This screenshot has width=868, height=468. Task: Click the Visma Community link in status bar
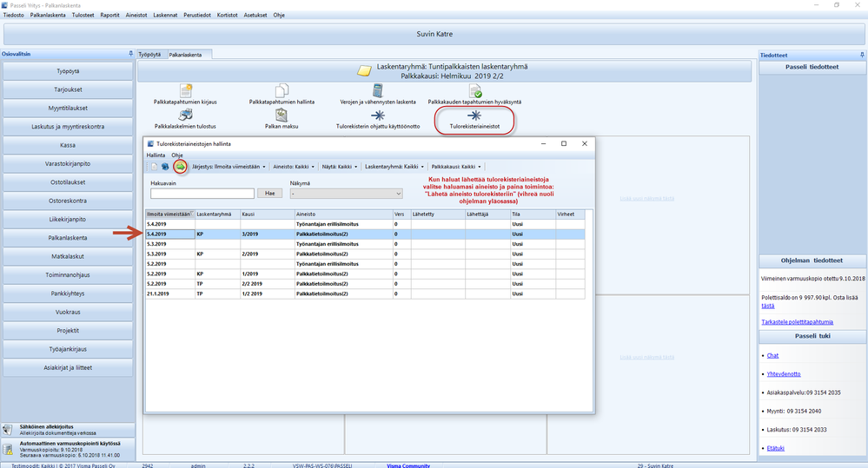pyautogui.click(x=408, y=465)
